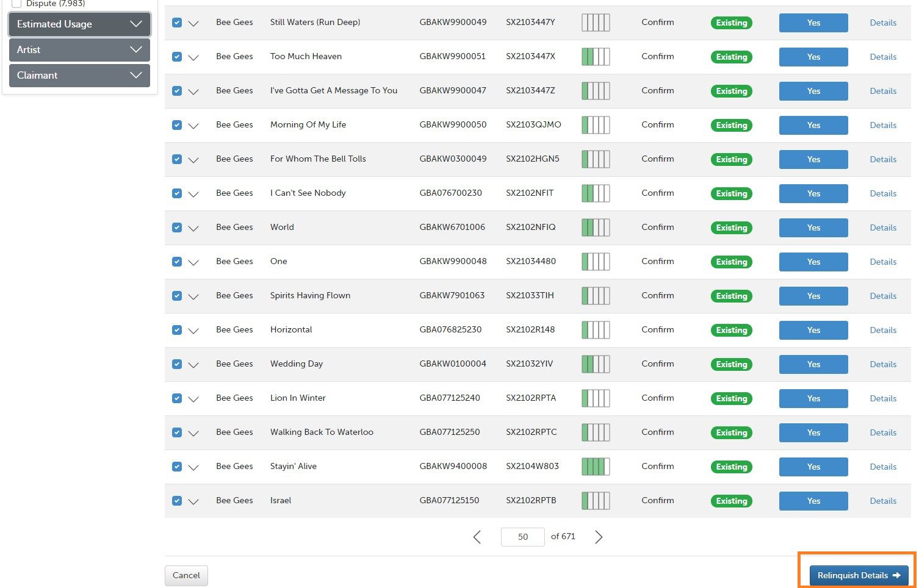The height and width of the screenshot is (588, 919).
Task: Uncheck the Morning Of My Life checkbox
Action: (x=177, y=125)
